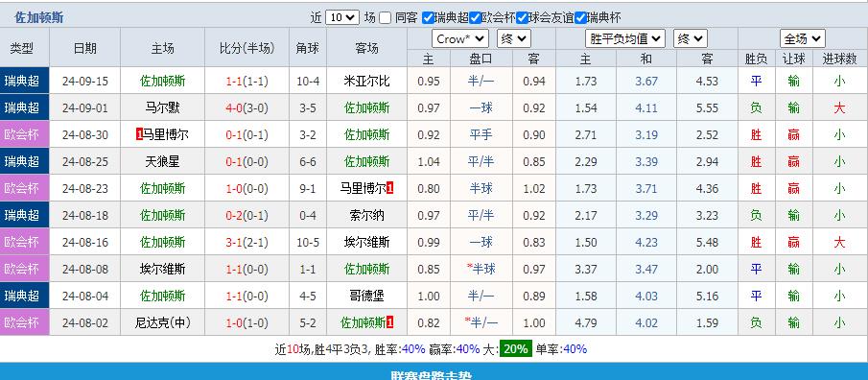The height and width of the screenshot is (380, 868).
Task: Untick the 球会友谊 filter checkbox
Action: click(x=523, y=17)
